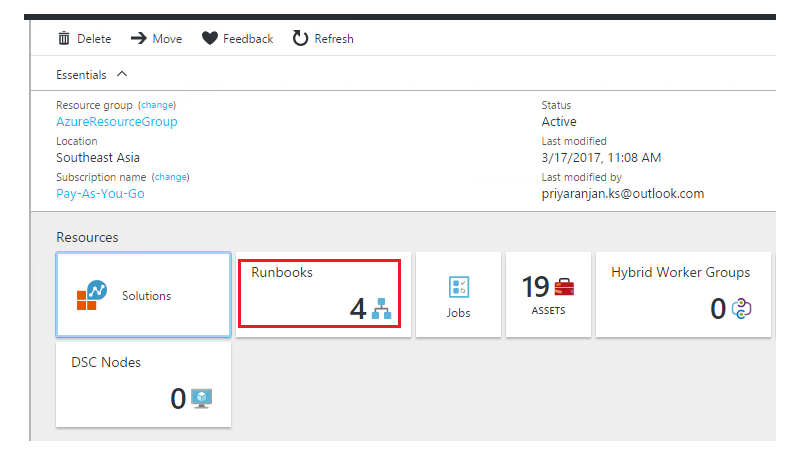Click the Refresh circular arrow icon

tap(300, 38)
